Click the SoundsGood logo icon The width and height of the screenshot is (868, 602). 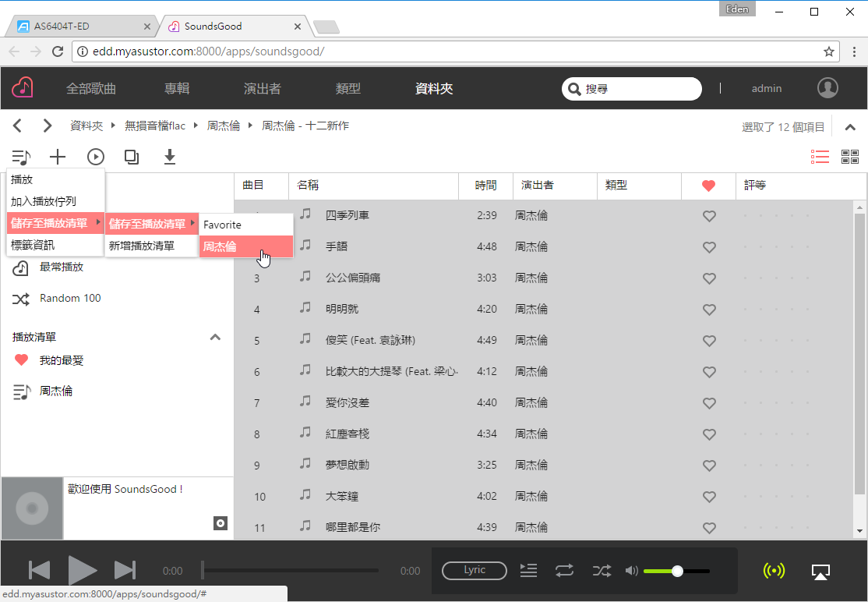pos(22,87)
